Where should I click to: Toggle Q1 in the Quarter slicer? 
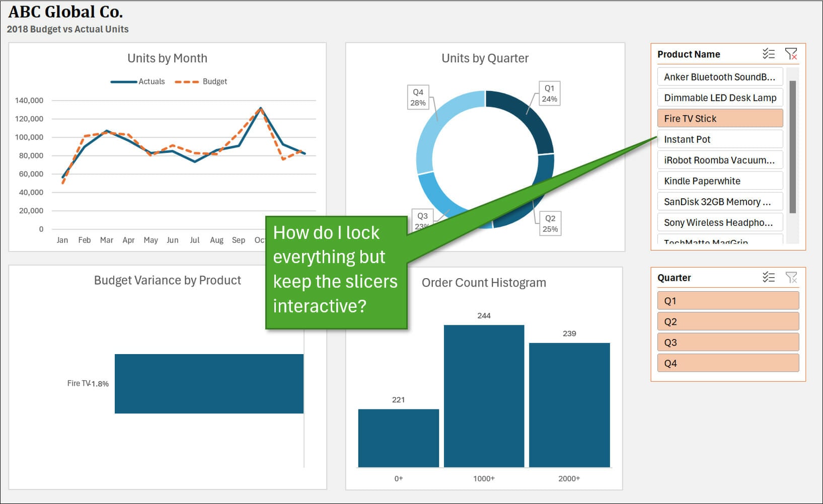[x=727, y=301]
